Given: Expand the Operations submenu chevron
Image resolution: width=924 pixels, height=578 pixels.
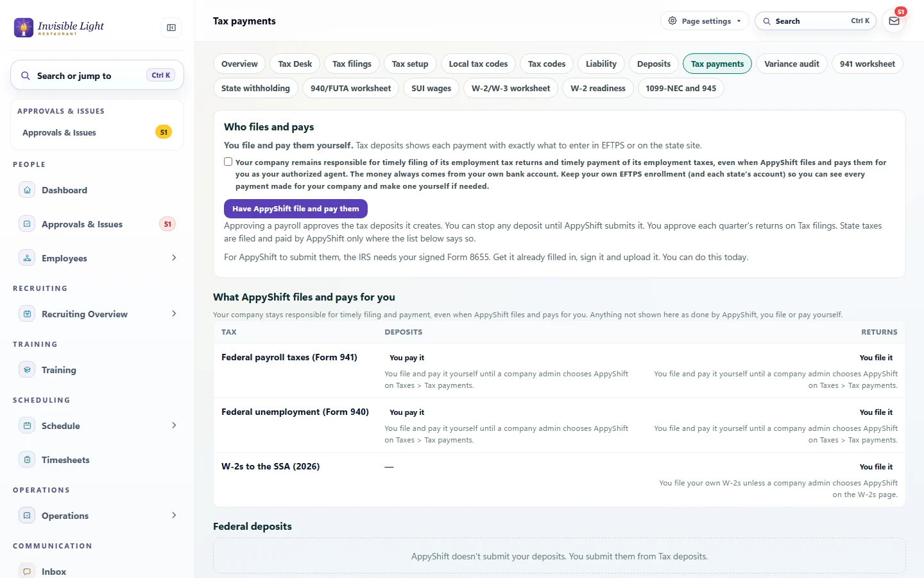Looking at the screenshot, I should [174, 516].
